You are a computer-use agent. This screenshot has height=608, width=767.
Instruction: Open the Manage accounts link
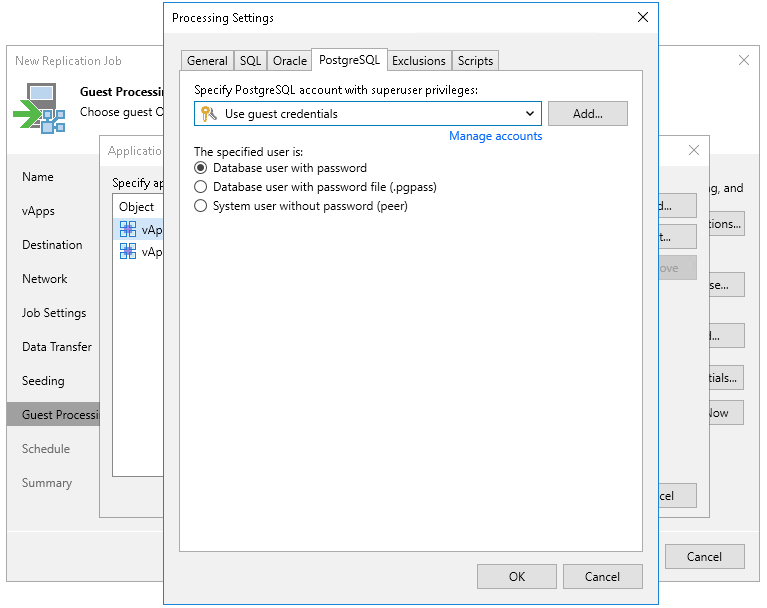[496, 136]
